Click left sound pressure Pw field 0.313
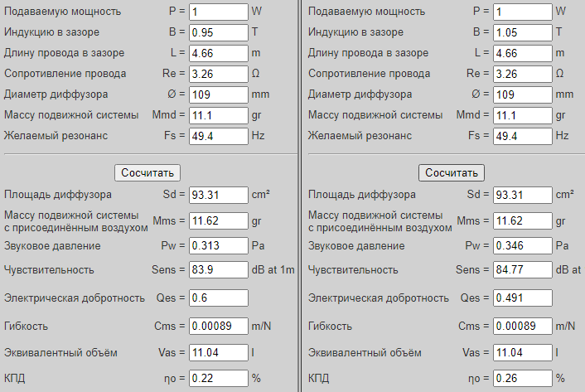 218,246
